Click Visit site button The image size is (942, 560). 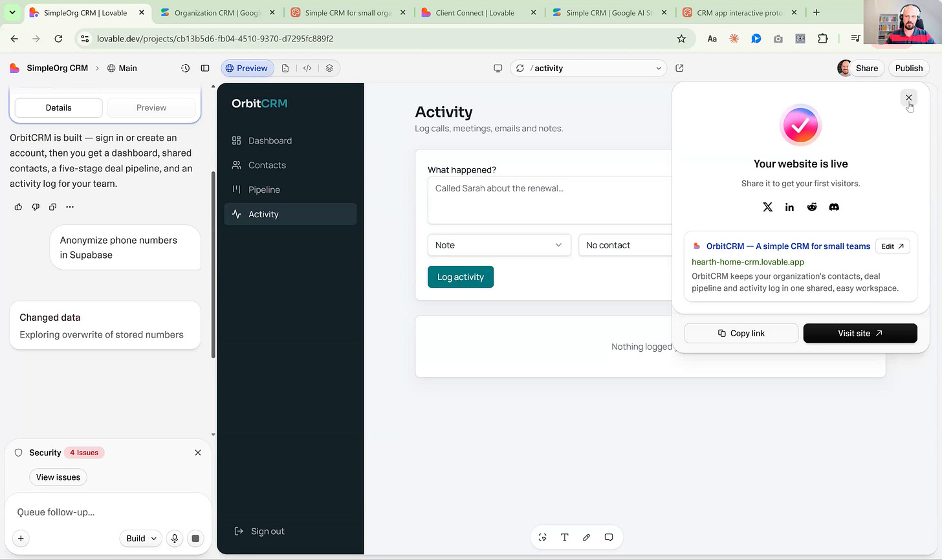860,333
